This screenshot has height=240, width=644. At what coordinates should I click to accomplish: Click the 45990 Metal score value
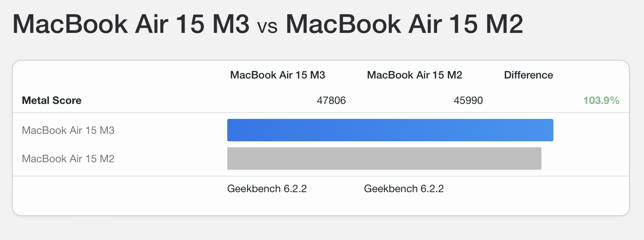(x=468, y=101)
